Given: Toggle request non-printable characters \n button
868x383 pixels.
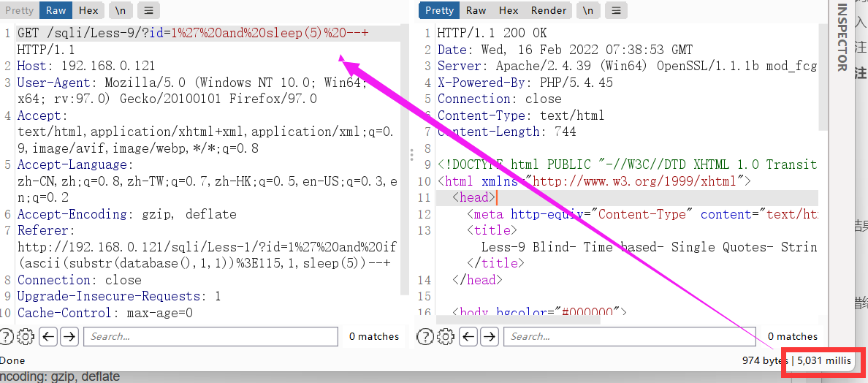Looking at the screenshot, I should click(121, 10).
